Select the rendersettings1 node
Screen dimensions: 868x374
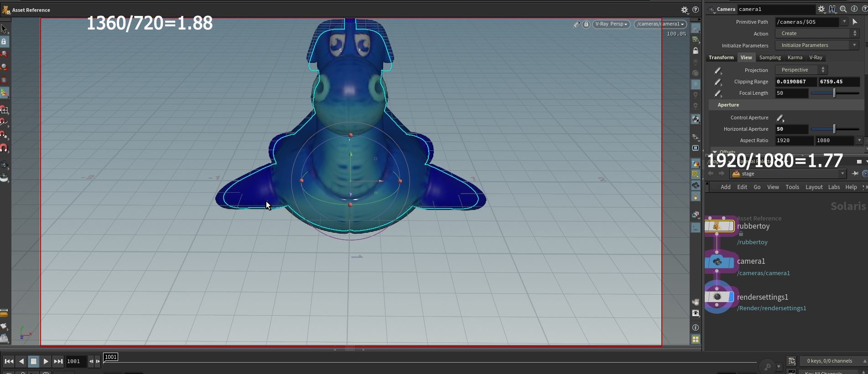coord(720,297)
